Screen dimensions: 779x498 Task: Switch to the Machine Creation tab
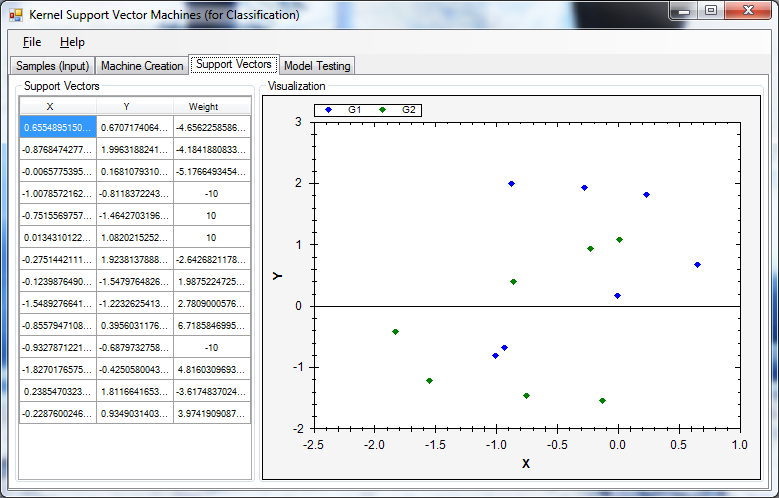pos(142,66)
